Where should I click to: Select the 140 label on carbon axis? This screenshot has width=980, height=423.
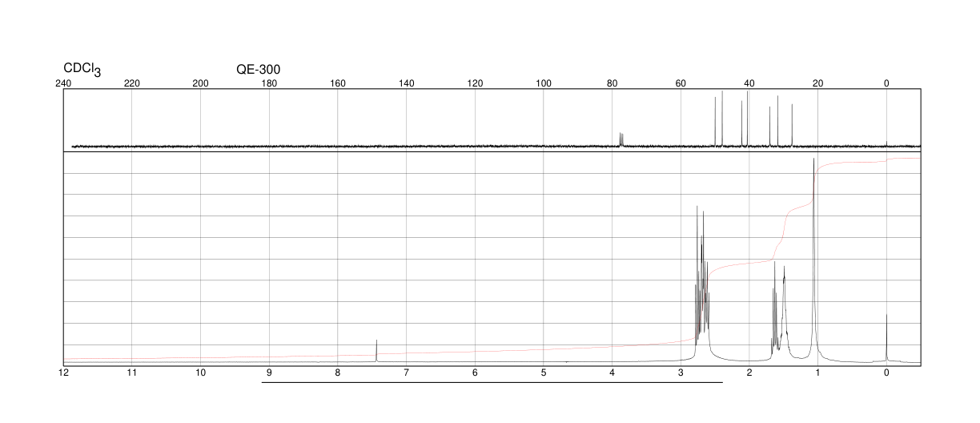[x=407, y=83]
